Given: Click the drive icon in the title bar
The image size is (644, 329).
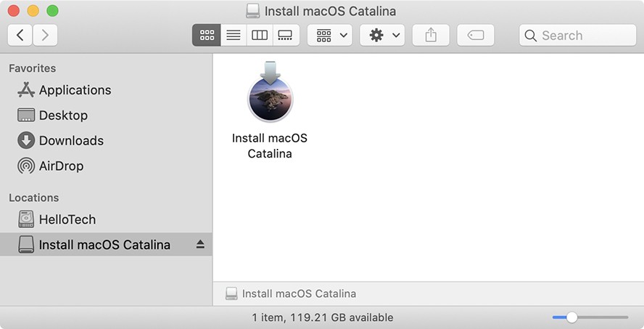Looking at the screenshot, I should tap(253, 11).
